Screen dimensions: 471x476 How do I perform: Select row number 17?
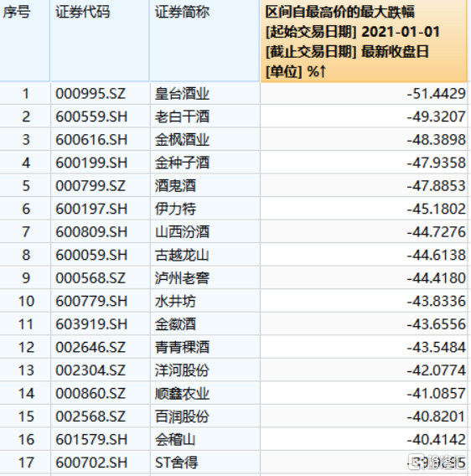tap(26, 463)
